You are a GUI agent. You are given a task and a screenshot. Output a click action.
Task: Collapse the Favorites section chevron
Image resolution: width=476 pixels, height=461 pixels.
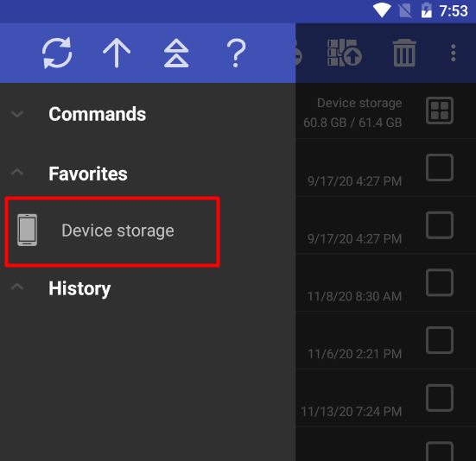pos(17,173)
